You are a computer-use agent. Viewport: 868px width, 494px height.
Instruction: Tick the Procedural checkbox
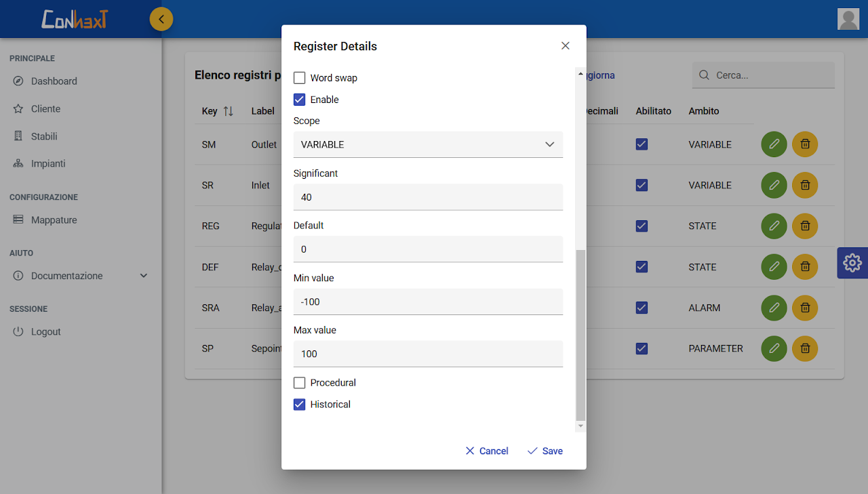pyautogui.click(x=300, y=383)
